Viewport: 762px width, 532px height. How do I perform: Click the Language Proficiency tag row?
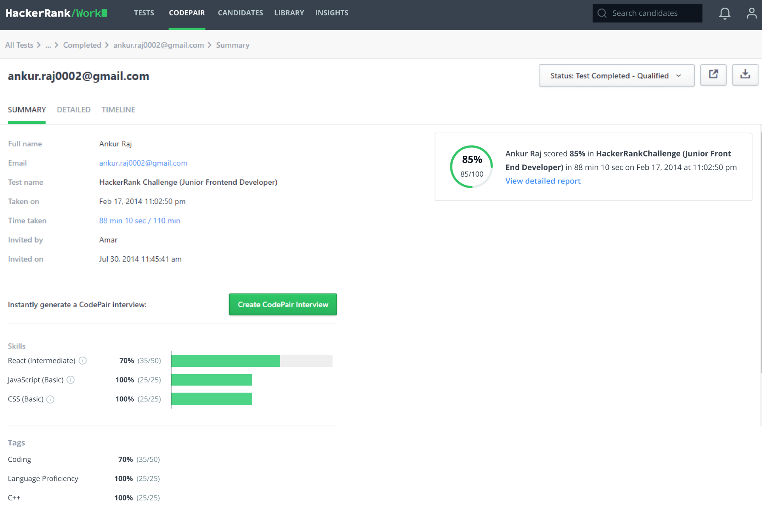pyautogui.click(x=84, y=478)
